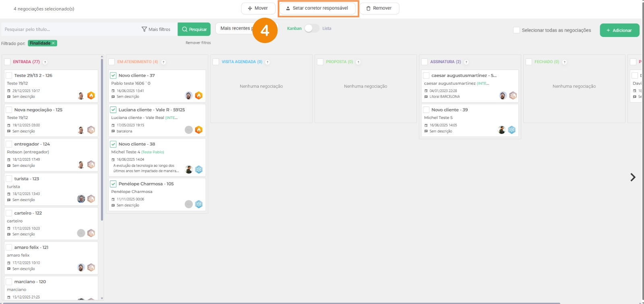Click flame icon on Novo cliente - 37 card

coord(199,95)
